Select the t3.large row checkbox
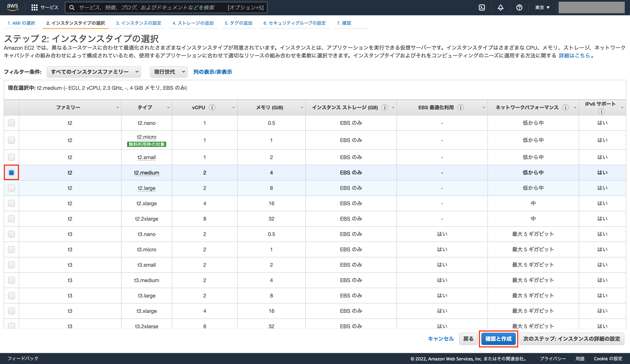 11,296
